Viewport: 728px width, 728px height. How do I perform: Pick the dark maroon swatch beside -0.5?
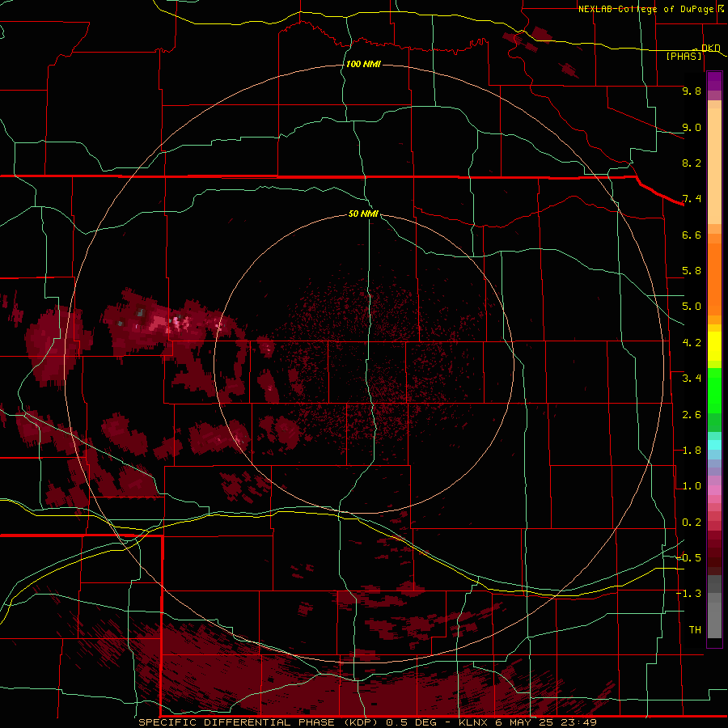pos(714,561)
